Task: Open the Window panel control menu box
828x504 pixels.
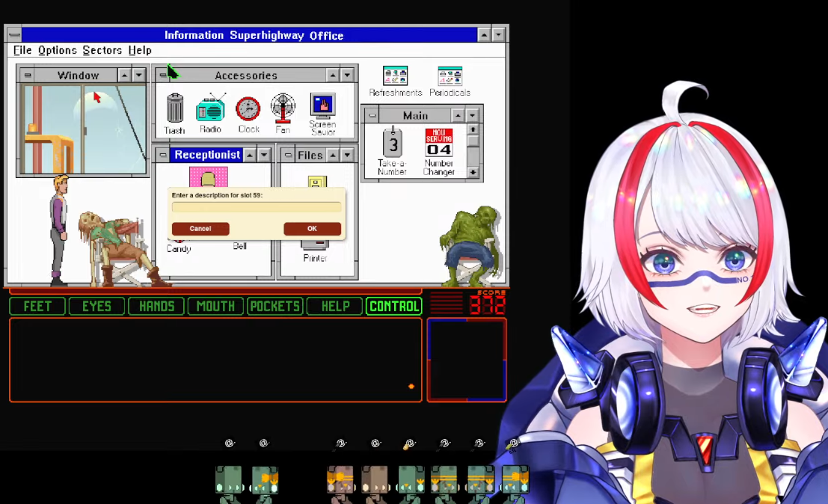Action: tap(28, 75)
